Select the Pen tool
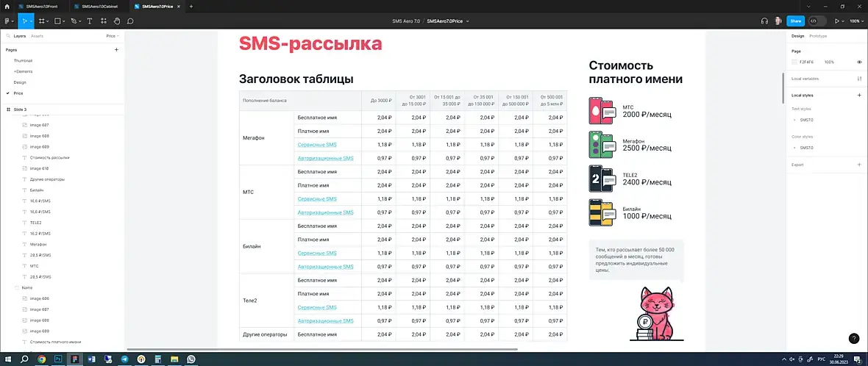868x366 pixels. tap(73, 21)
